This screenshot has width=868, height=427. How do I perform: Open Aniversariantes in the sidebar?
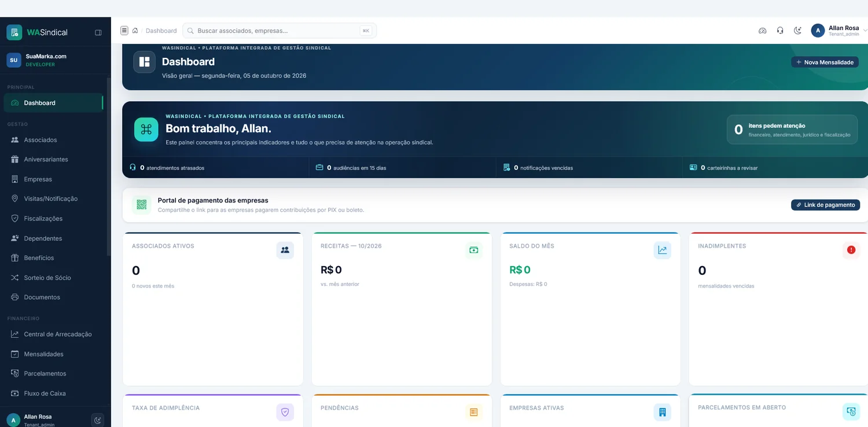pos(53,160)
